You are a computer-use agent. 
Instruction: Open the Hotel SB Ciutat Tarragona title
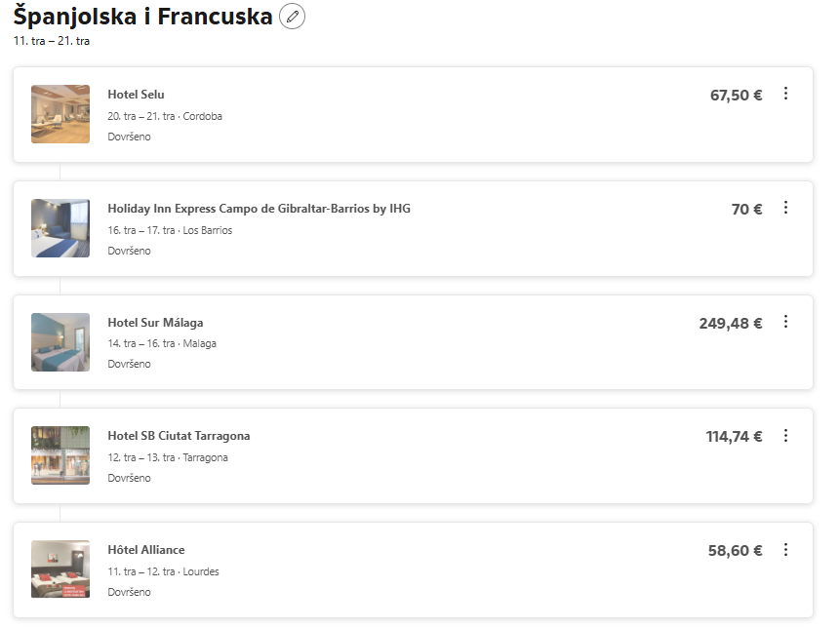point(179,436)
